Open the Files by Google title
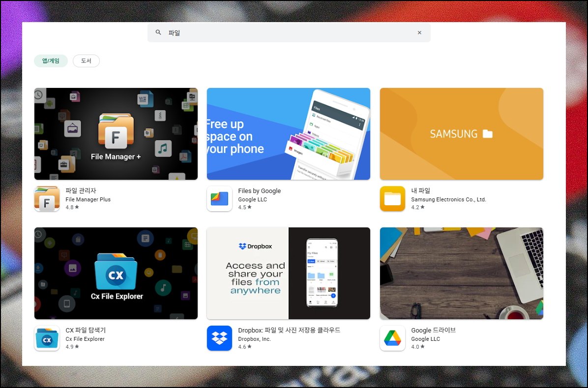Image resolution: width=588 pixels, height=388 pixels. (x=260, y=191)
